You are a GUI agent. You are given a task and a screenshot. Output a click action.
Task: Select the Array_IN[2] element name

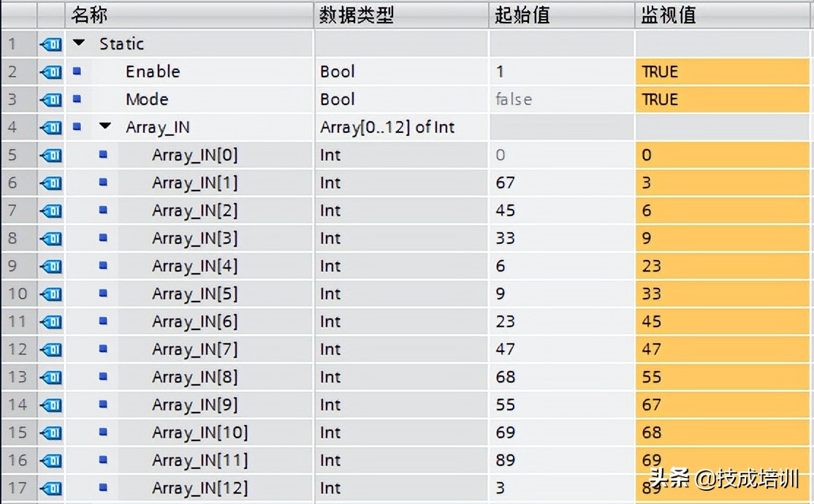pos(194,211)
